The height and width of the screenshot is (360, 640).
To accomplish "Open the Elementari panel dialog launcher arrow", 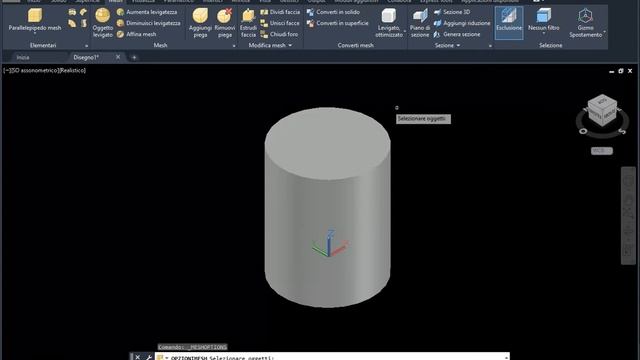I will pos(86,46).
